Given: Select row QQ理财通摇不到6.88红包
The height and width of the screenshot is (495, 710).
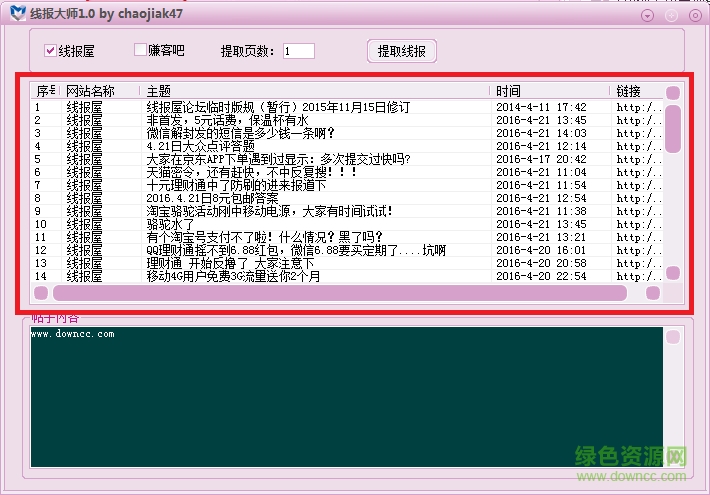Looking at the screenshot, I should click(x=347, y=250).
